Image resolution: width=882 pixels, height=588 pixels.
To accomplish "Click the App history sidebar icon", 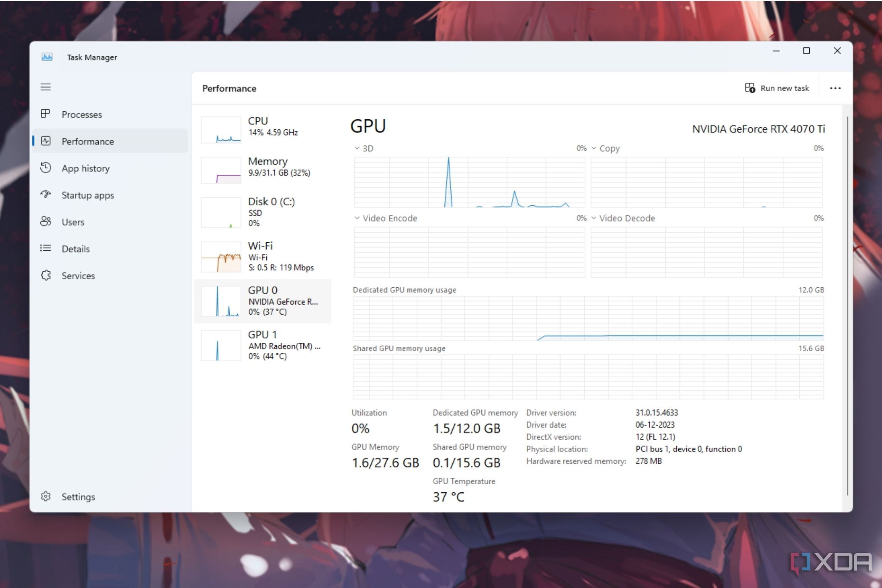I will tap(46, 168).
